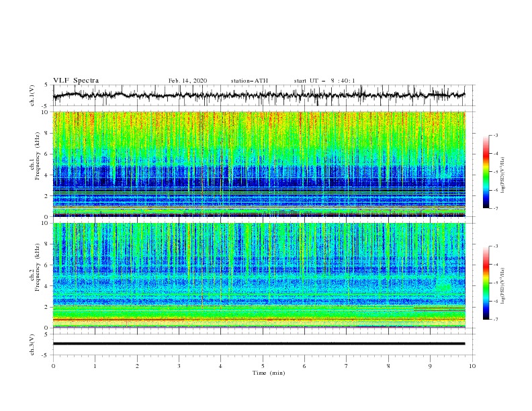Click time axis tick label "9"
The width and height of the screenshot is (532, 411).
(x=430, y=366)
